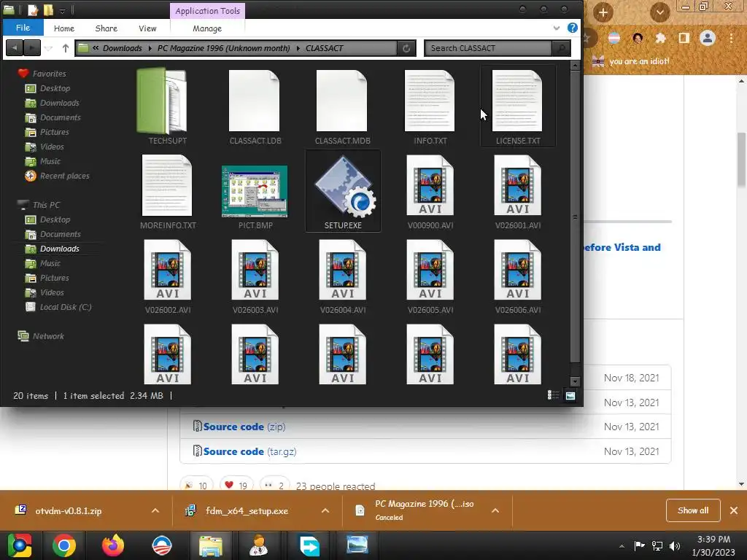Select the V026004.AVI video file
Viewport: 747px width, 560px height.
343,275
